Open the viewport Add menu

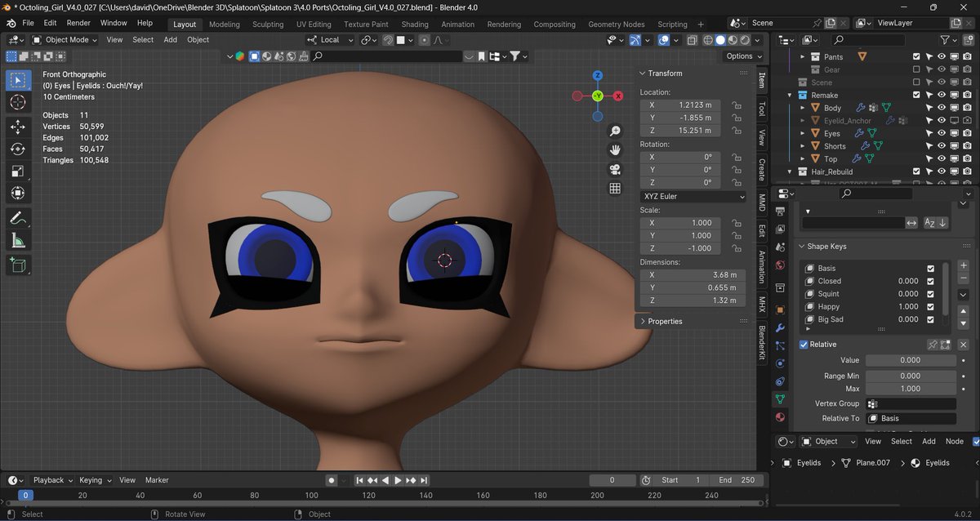point(170,39)
